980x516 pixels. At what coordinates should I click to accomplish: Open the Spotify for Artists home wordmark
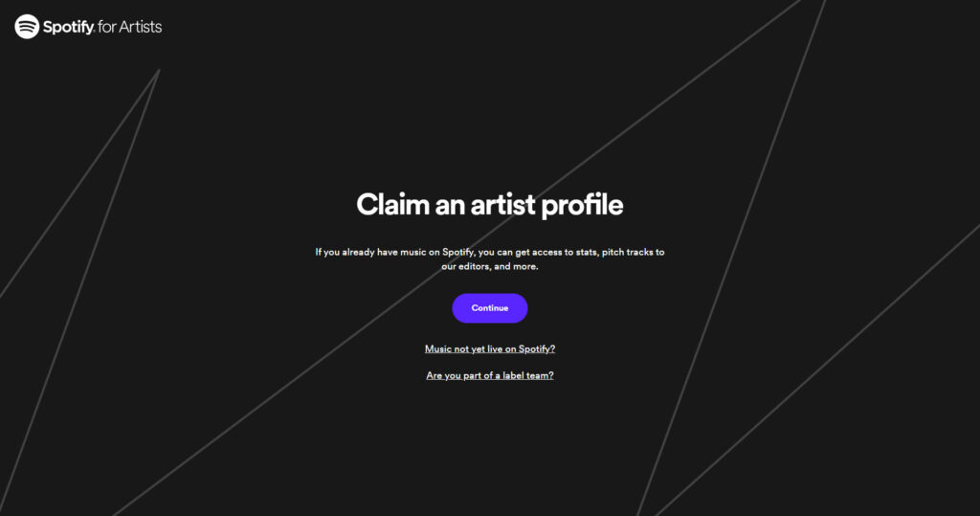[x=88, y=26]
